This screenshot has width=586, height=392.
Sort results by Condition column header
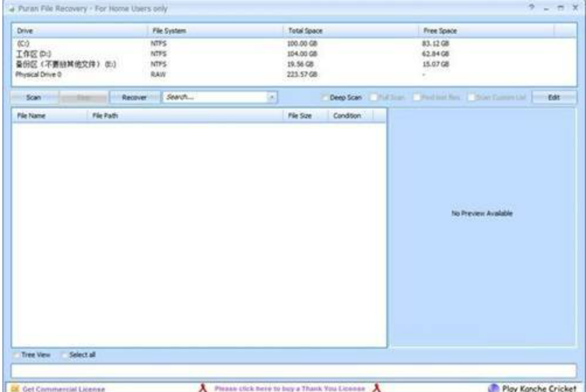click(350, 116)
